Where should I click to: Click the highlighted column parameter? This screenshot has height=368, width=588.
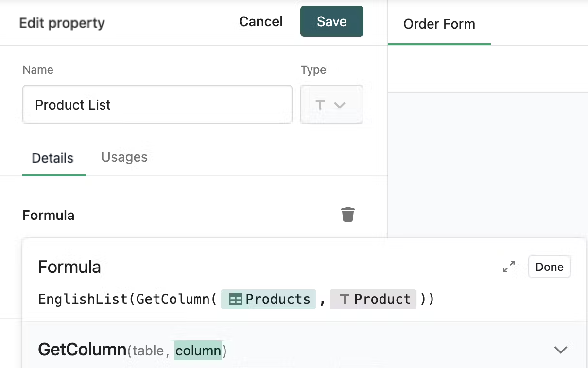[198, 351]
